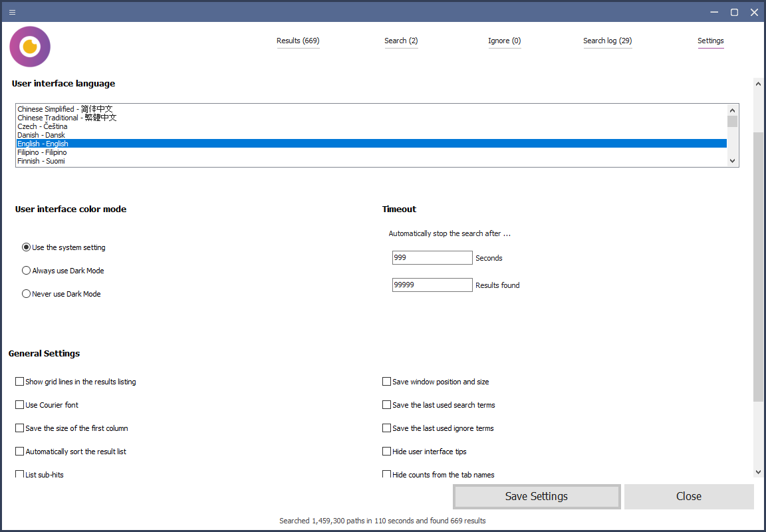Viewport: 766px width, 532px height.
Task: Minimize the application window
Action: [x=714, y=12]
